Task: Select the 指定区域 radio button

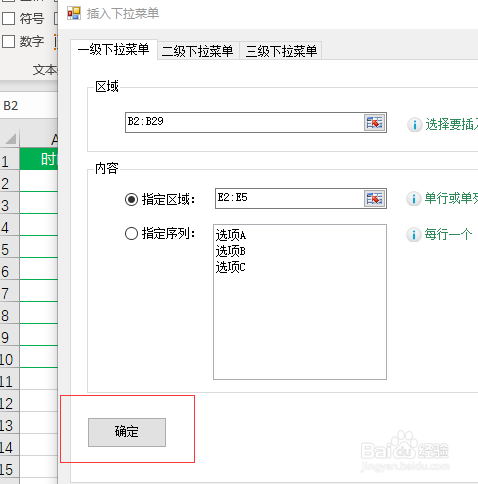Action: tap(131, 200)
